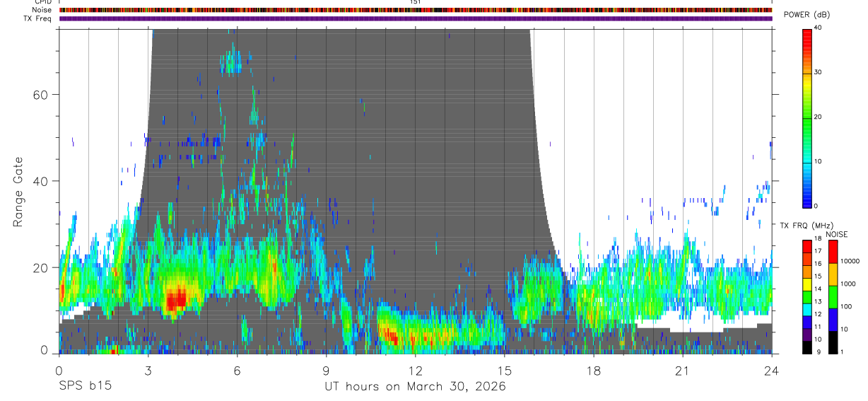Click the purple 10-11 MHz TX FRQ swatch
The image size is (868, 401).
coord(807,335)
